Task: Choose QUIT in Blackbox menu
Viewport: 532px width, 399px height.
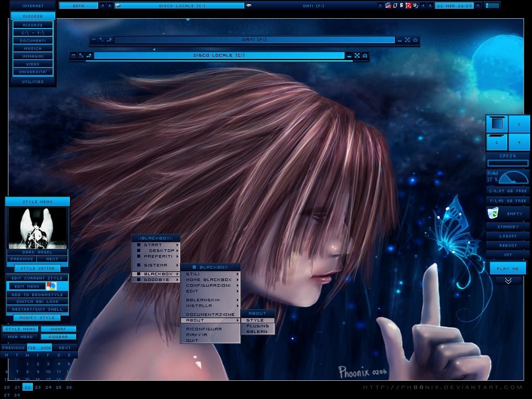Action: point(210,340)
